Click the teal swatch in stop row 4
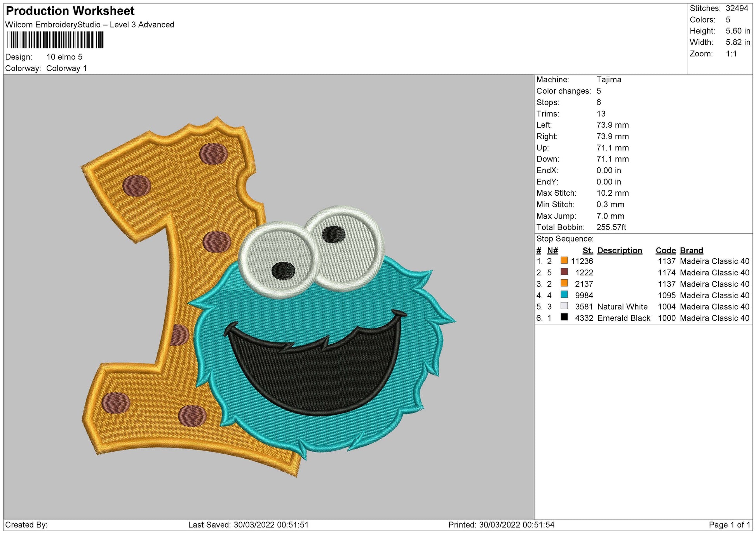Image resolution: width=756 pixels, height=534 pixels. click(x=564, y=295)
